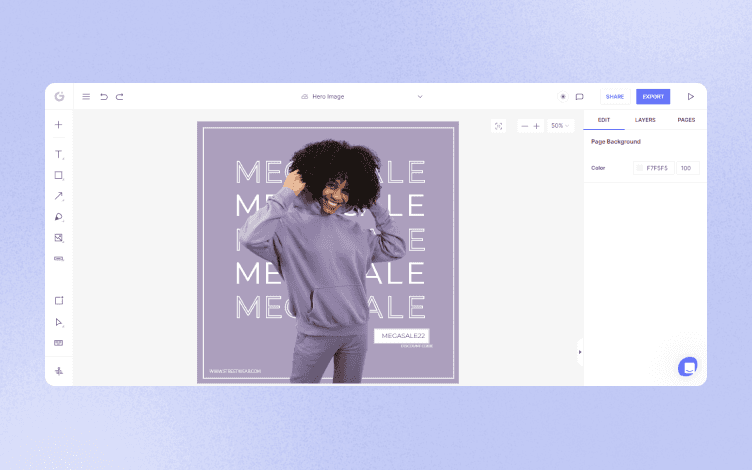Expand the Hero Image title chevron
The height and width of the screenshot is (470, 752).
tap(420, 96)
